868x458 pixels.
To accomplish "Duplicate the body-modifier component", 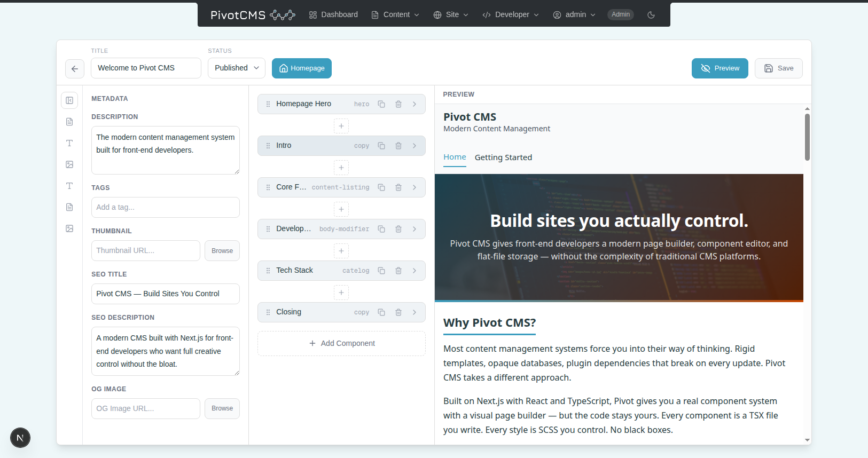I will [381, 229].
